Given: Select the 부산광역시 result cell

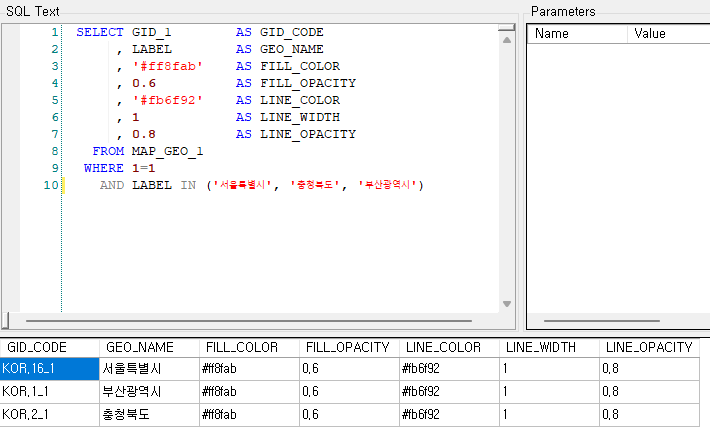Looking at the screenshot, I should point(149,392).
